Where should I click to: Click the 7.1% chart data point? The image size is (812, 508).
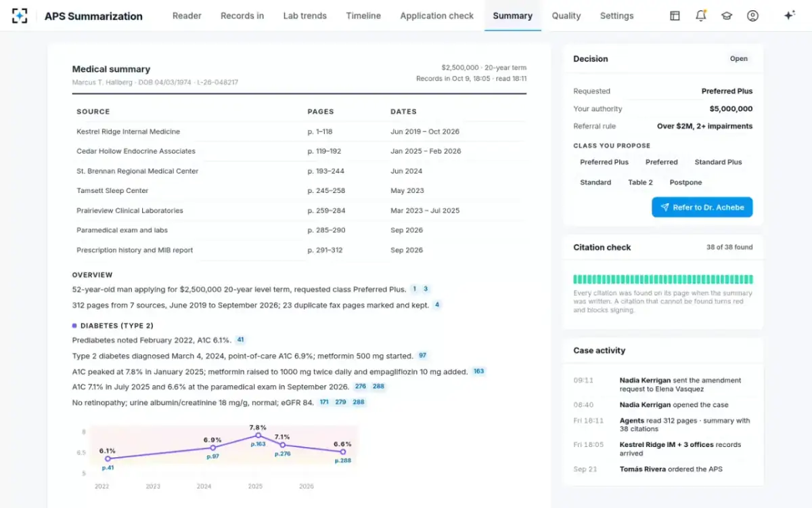point(283,445)
